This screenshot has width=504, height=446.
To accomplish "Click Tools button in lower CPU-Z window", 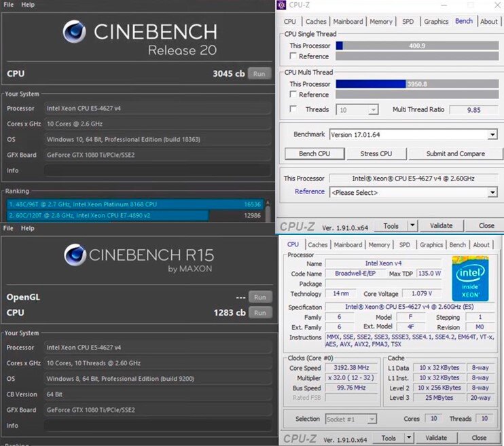I will coord(389,438).
